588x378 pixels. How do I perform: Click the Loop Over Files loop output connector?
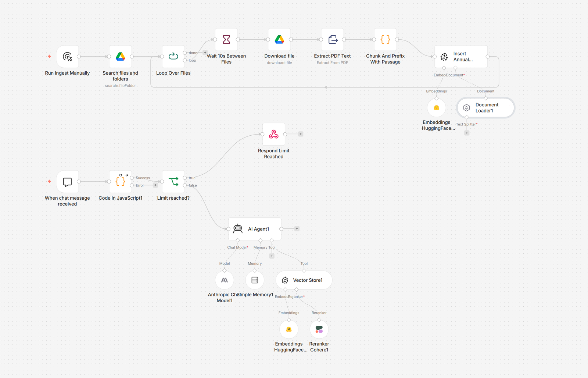(x=185, y=60)
